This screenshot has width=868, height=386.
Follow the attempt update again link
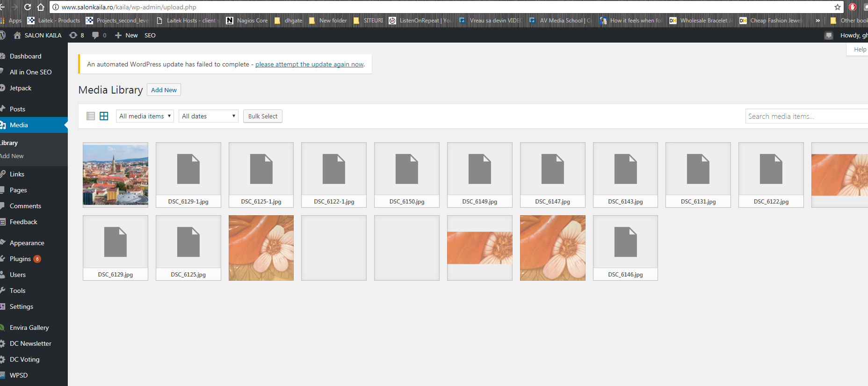pos(309,65)
